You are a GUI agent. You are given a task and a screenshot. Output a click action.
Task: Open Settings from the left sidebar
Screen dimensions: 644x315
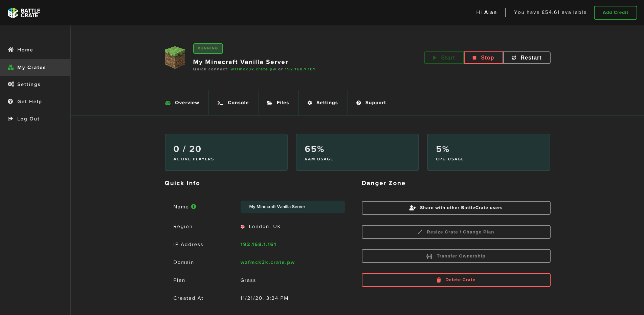pyautogui.click(x=35, y=84)
